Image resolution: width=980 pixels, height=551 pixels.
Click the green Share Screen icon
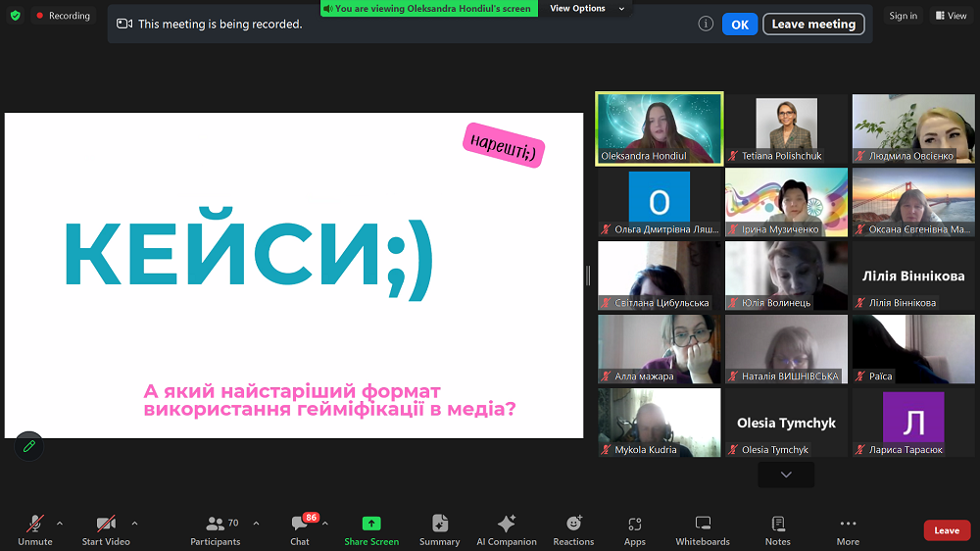[x=371, y=529]
